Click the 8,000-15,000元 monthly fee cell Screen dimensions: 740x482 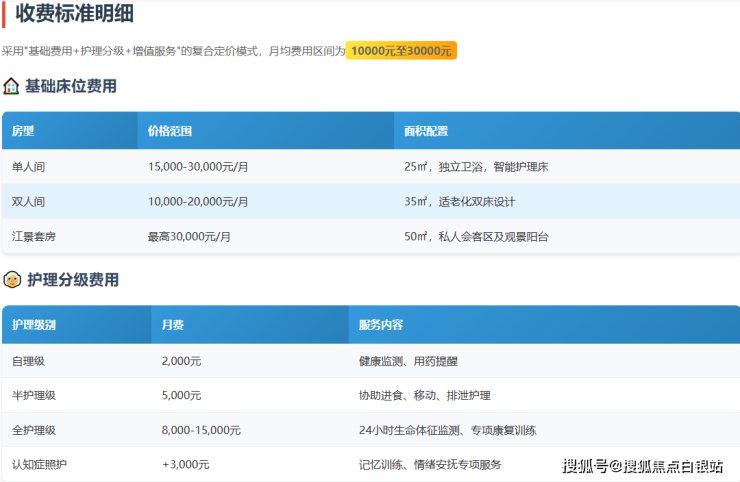(x=201, y=430)
